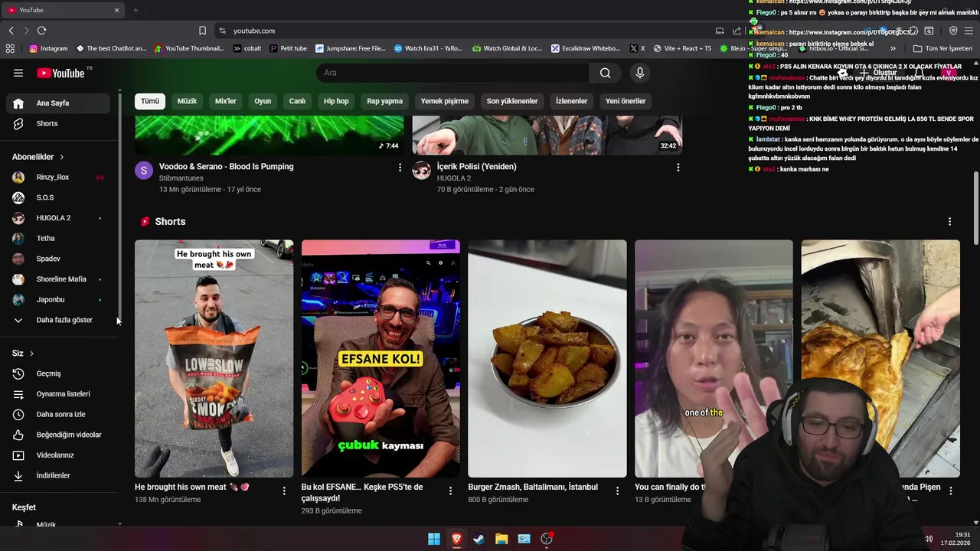Open 'Burger Zmash, Baltalimanı' short thumbnail
980x551 pixels.
click(547, 358)
